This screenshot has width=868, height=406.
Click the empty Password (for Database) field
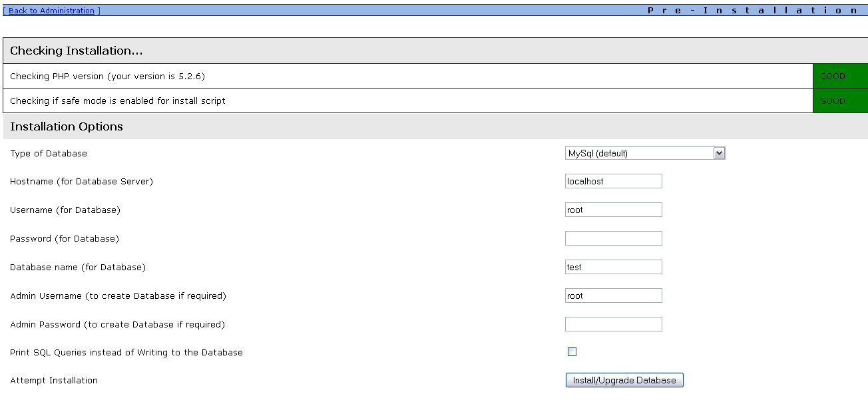(613, 238)
